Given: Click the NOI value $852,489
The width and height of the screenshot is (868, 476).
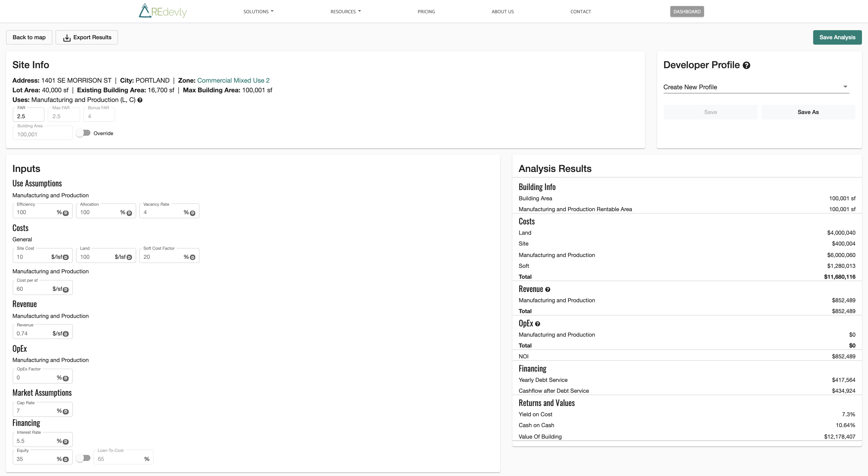Looking at the screenshot, I should pyautogui.click(x=843, y=356).
